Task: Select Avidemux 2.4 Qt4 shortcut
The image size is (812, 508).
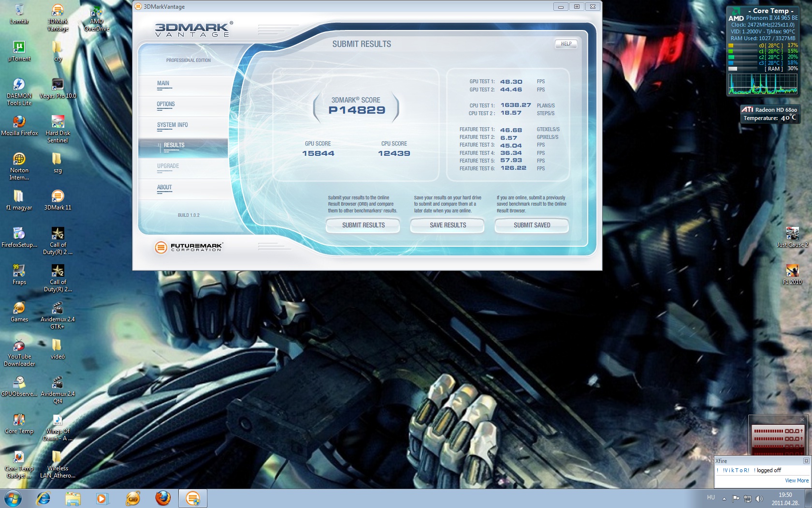Action: point(58,390)
